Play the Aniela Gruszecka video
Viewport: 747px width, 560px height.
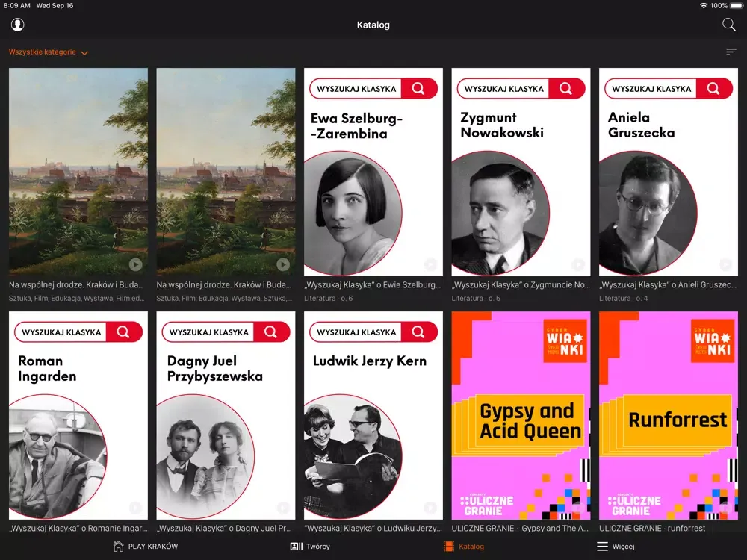[725, 264]
